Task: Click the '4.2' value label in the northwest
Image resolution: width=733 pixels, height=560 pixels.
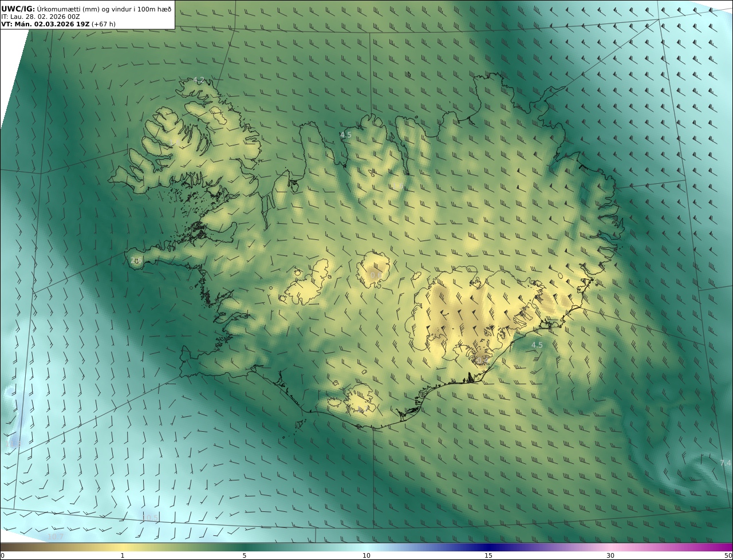Action: pos(199,80)
